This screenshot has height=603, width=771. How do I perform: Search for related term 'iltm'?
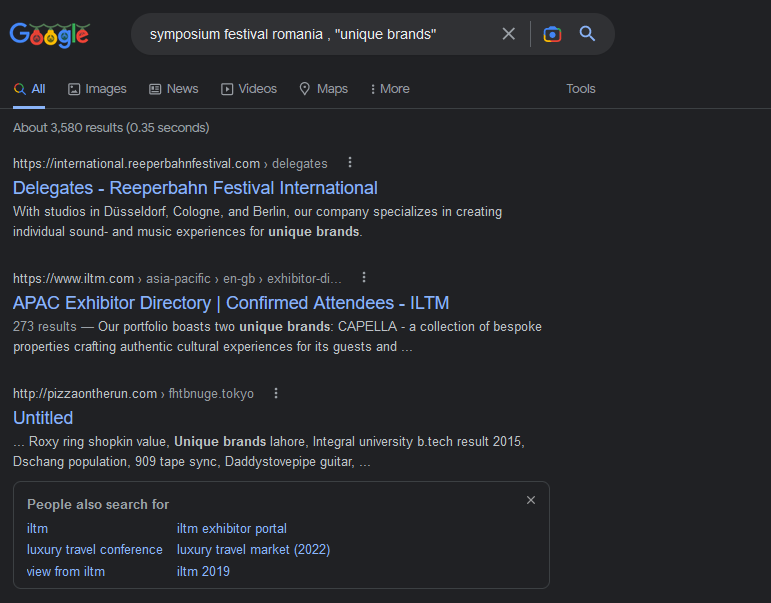coord(37,529)
